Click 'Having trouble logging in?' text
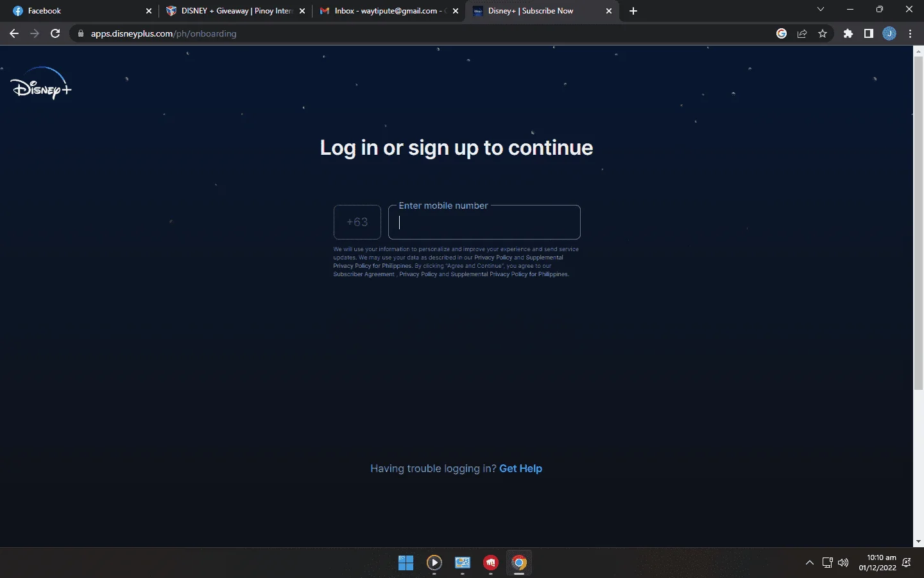The width and height of the screenshot is (924, 578). [433, 469]
